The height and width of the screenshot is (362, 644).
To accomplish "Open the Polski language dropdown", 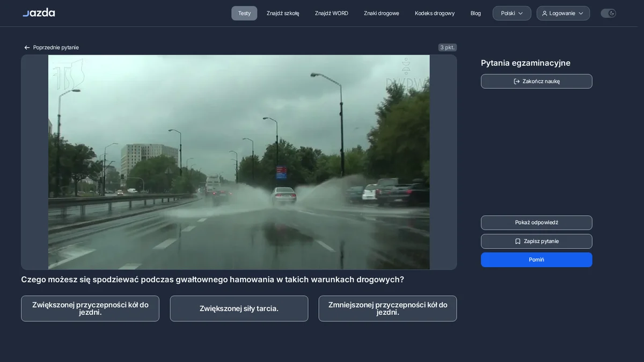I will [x=512, y=13].
